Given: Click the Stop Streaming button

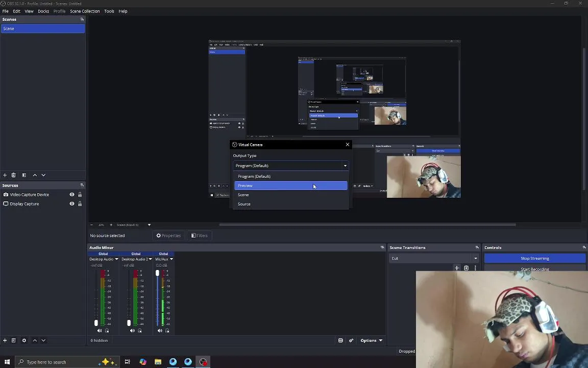Looking at the screenshot, I should point(535,258).
